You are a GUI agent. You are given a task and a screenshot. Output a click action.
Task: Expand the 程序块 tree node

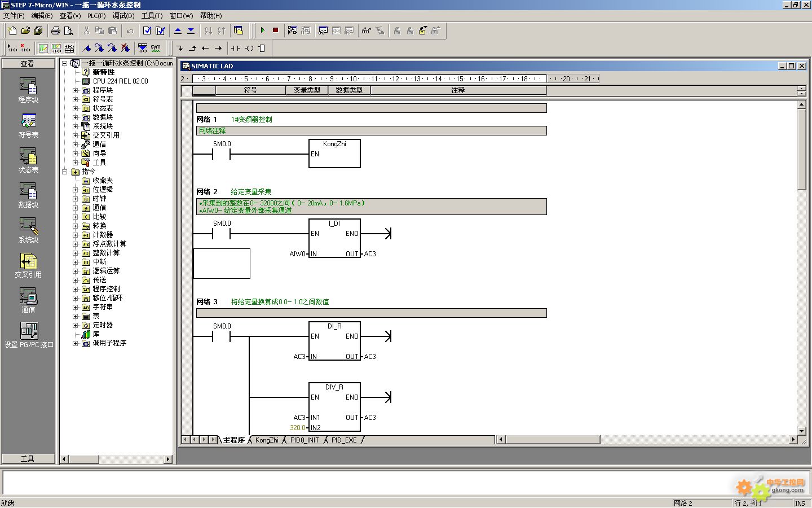tap(75, 90)
